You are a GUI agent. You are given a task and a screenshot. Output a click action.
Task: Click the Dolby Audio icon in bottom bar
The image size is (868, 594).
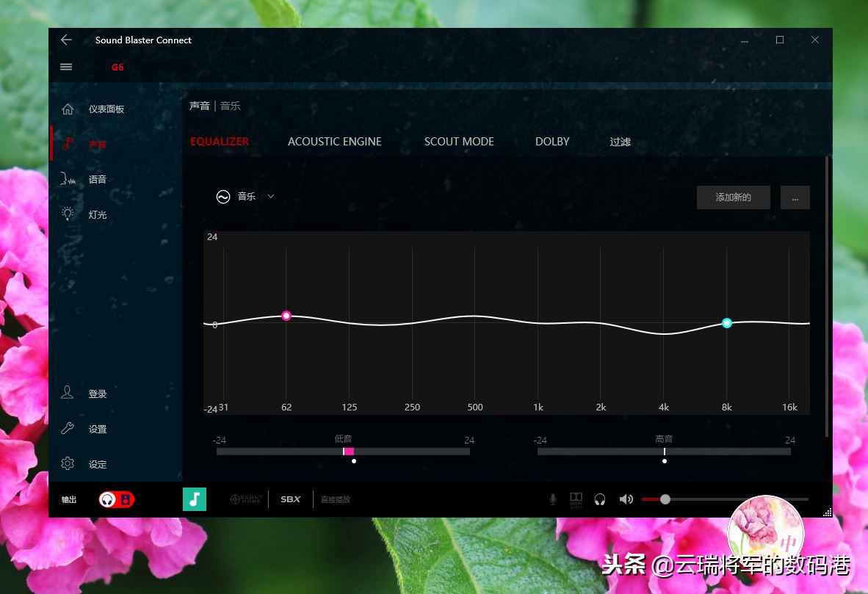click(x=576, y=500)
